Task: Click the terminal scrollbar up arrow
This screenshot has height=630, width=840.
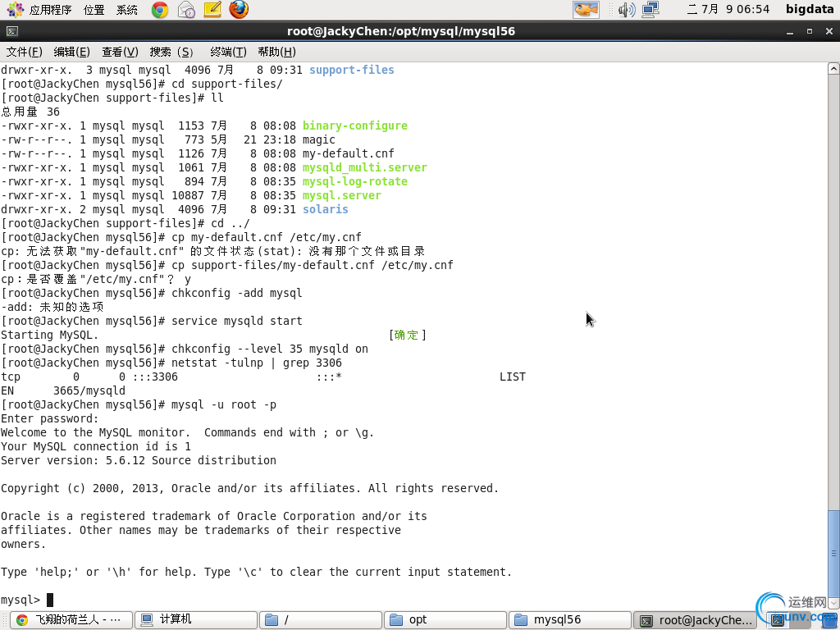Action: 833,69
